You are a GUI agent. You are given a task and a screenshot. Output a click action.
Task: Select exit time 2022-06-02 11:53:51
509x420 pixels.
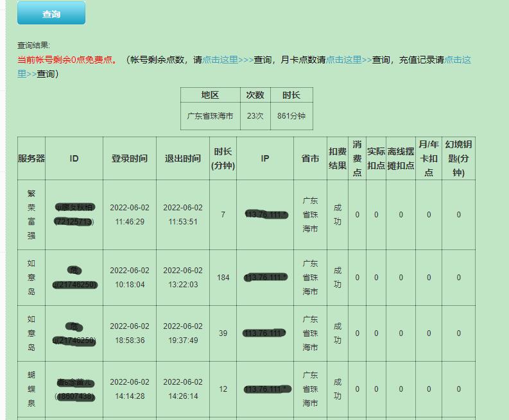click(x=183, y=215)
